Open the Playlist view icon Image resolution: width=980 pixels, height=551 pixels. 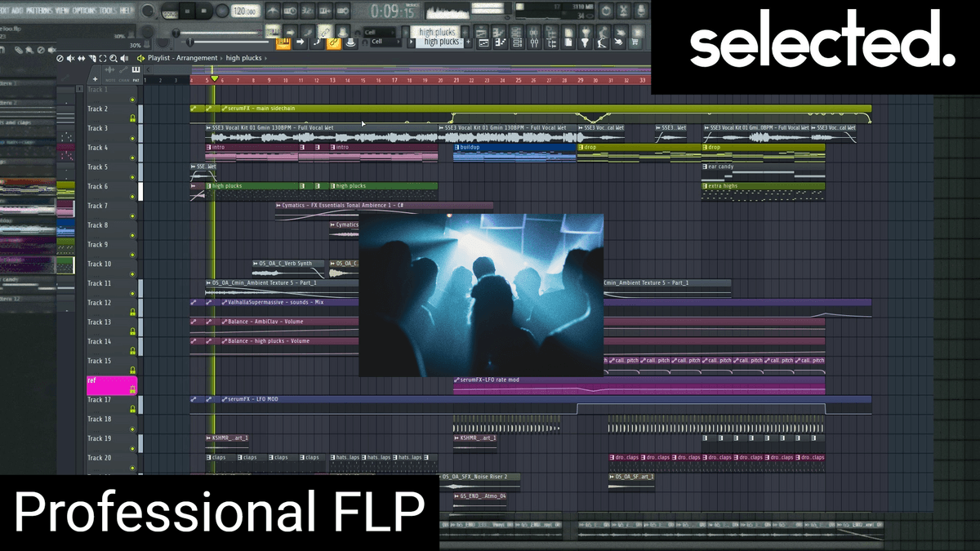click(483, 40)
